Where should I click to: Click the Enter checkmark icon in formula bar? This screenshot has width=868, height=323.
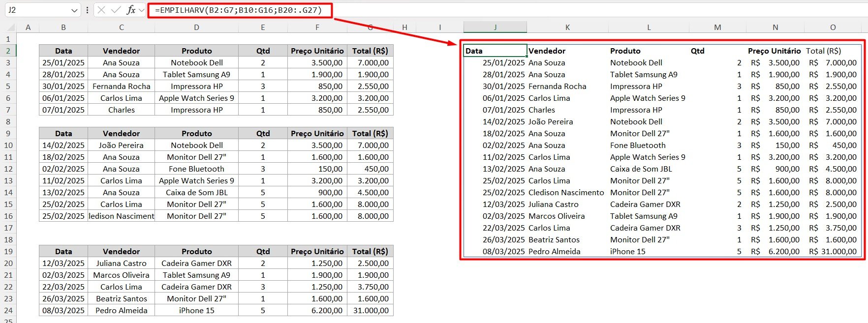coord(116,10)
